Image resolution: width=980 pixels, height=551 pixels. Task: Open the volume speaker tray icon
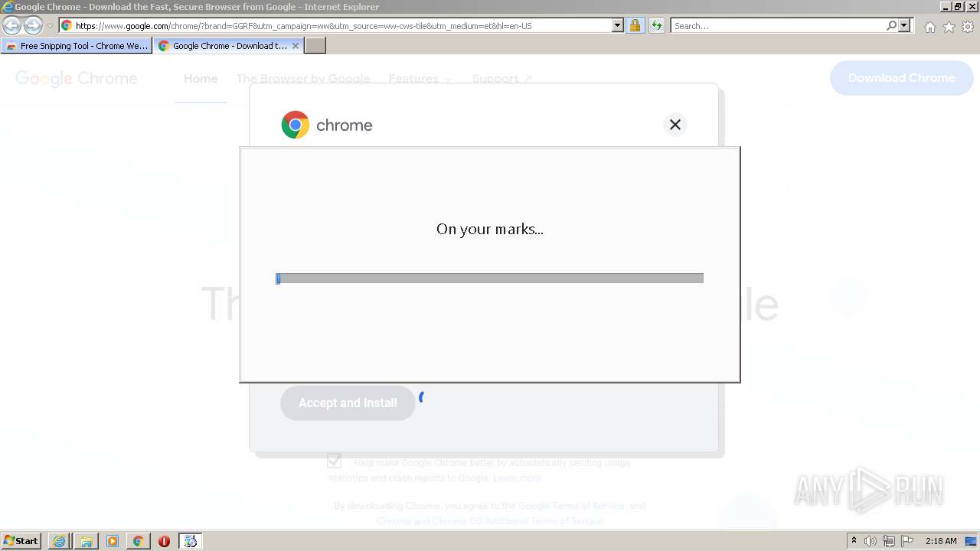pyautogui.click(x=871, y=541)
